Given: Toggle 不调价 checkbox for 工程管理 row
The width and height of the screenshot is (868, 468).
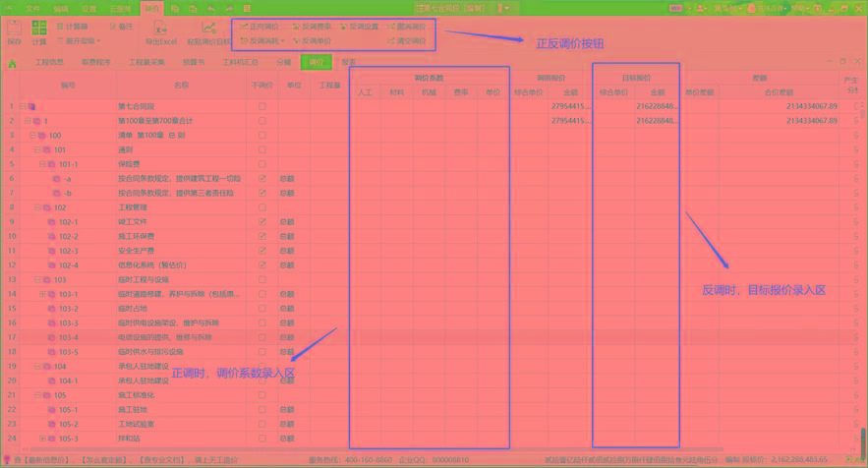Looking at the screenshot, I should 262,207.
